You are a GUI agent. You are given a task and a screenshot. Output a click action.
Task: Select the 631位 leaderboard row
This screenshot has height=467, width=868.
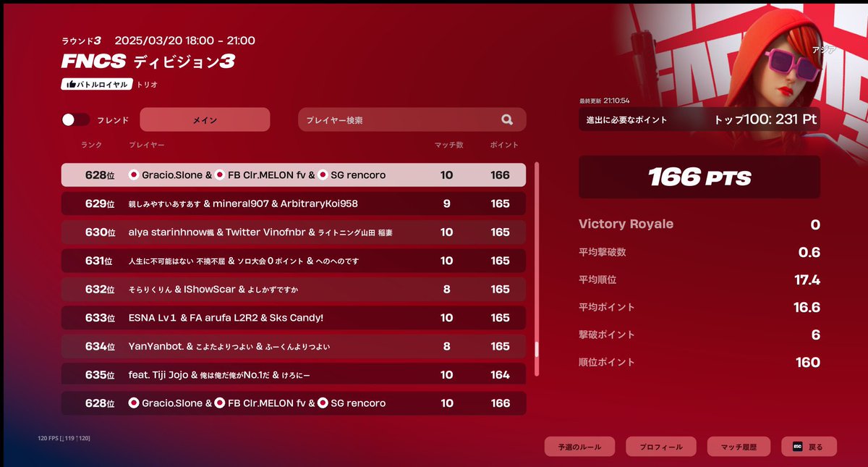[293, 261]
